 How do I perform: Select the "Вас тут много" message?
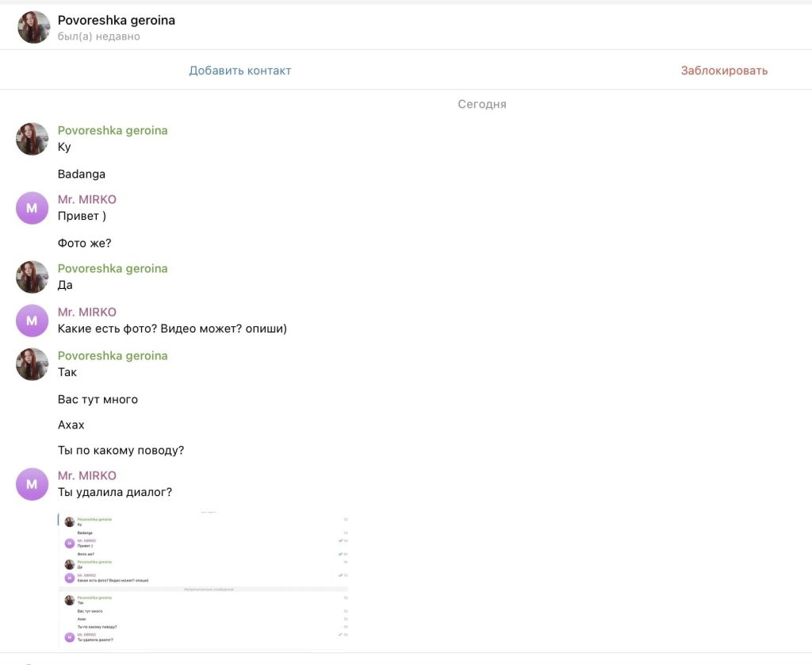[x=98, y=399]
